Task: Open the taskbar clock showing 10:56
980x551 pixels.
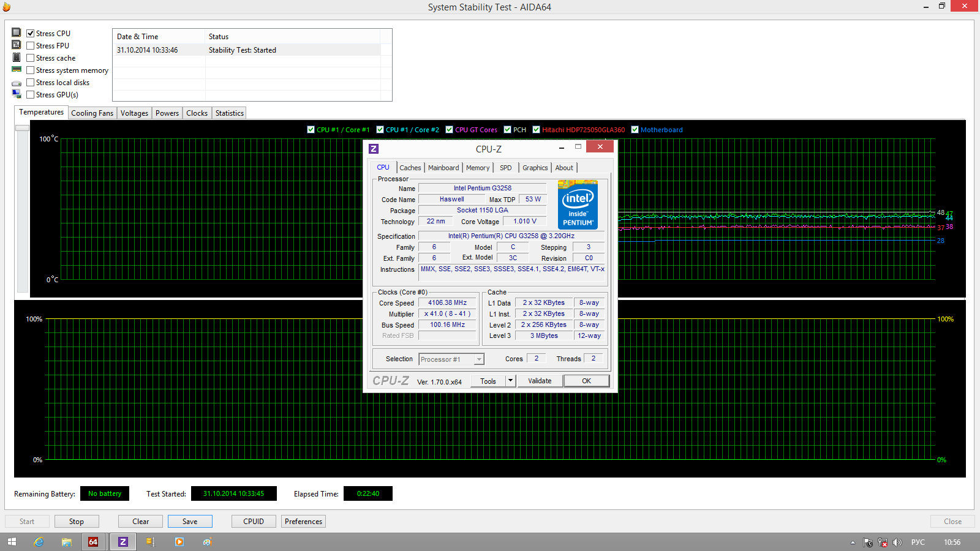Action: click(x=952, y=542)
